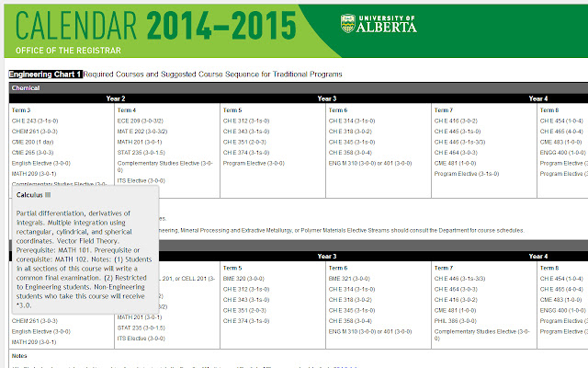Click English Elective under CME 265
Image resolution: width=588 pixels, height=368 pixels.
coord(40,163)
